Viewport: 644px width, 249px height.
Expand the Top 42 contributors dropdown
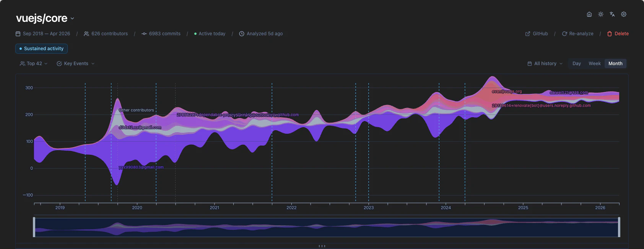click(34, 64)
